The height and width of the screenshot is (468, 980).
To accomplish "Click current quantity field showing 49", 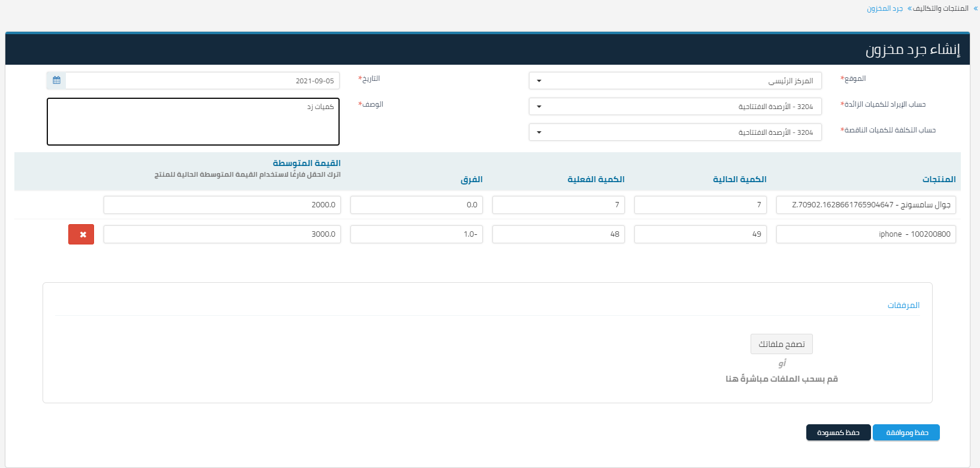I will (700, 234).
